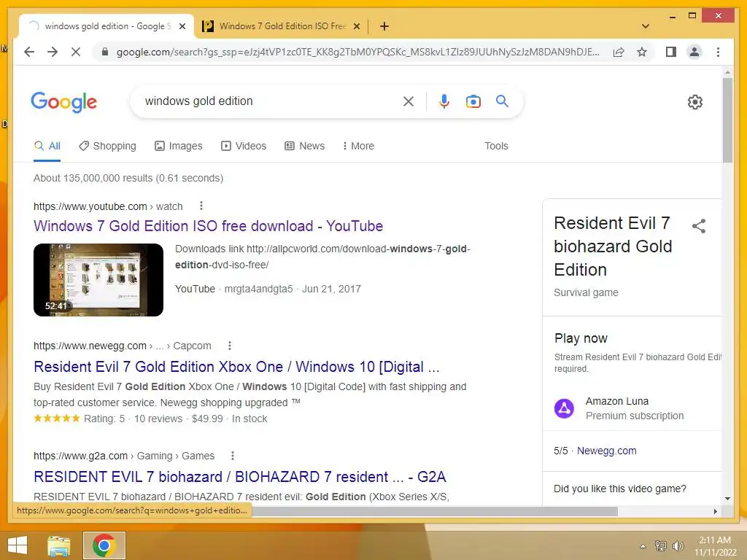This screenshot has width=747, height=560.
Task: Open File Explorer from the taskbar
Action: click(58, 545)
